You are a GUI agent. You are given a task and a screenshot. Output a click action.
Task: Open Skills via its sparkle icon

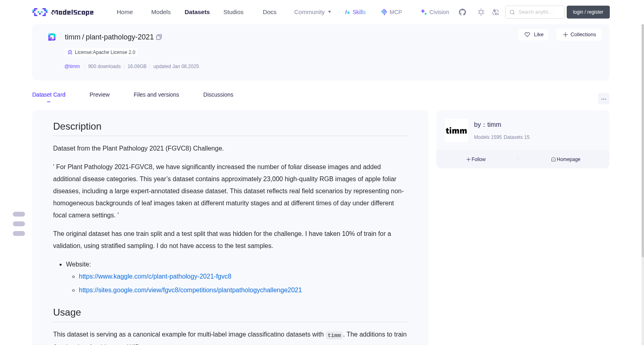347,12
